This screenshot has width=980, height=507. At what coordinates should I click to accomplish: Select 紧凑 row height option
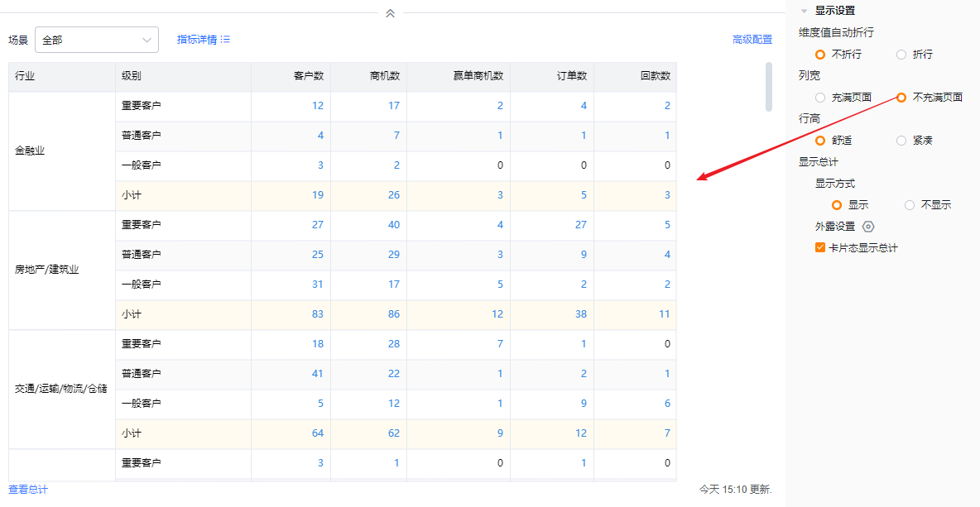click(901, 141)
